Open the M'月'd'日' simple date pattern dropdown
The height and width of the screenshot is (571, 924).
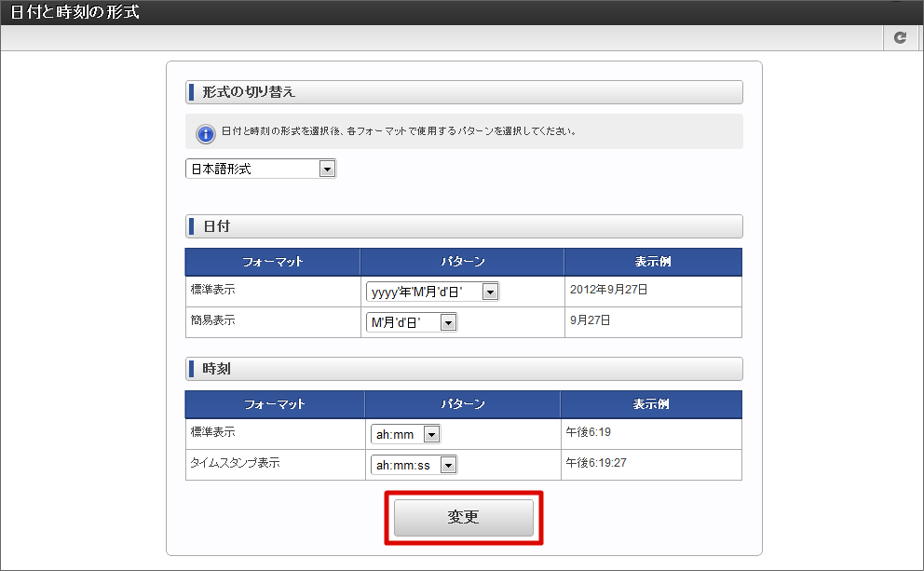[412, 322]
